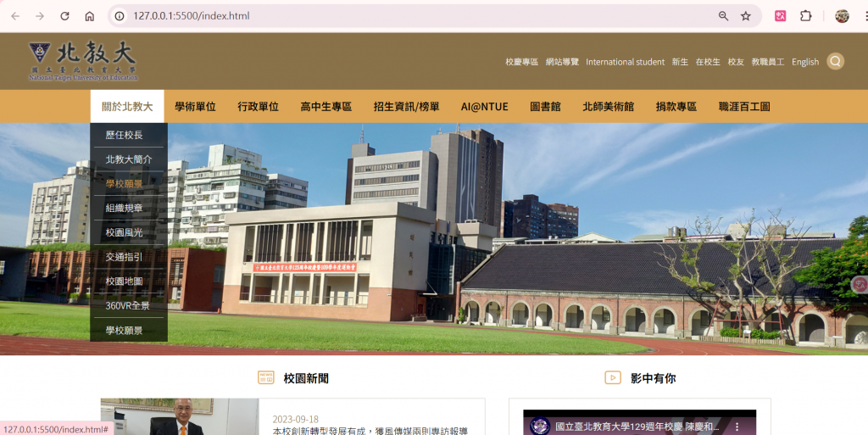Open the 高中生專區 nav menu
The image size is (868, 435).
click(326, 106)
